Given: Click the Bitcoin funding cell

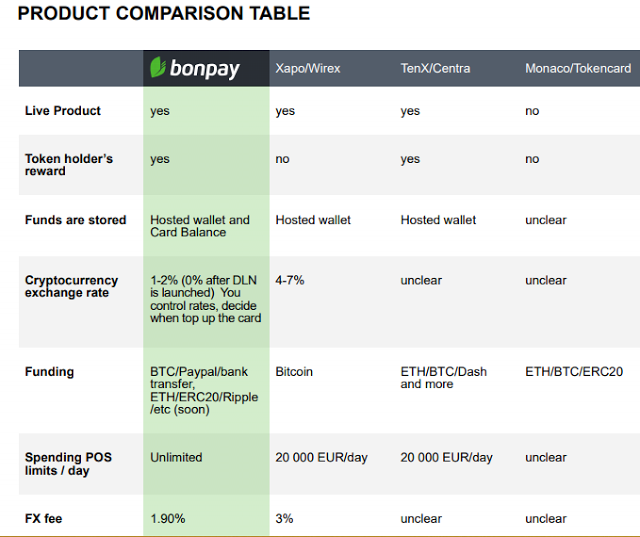Looking at the screenshot, I should point(294,372).
